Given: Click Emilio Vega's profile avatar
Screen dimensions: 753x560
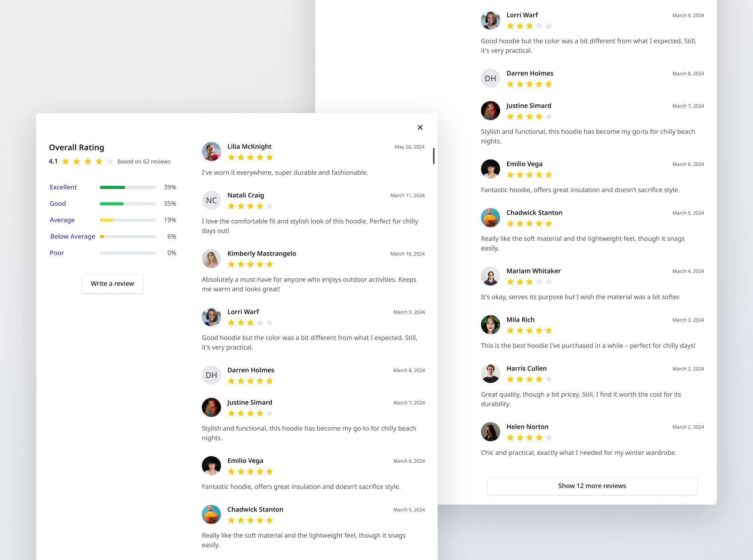Looking at the screenshot, I should tap(211, 466).
